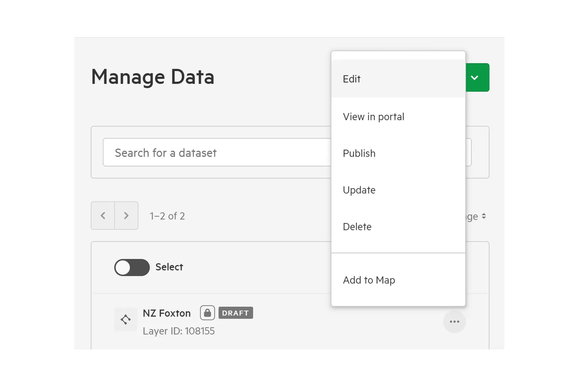Select Add to Map option
Screen dimensions: 579x392
coord(398,280)
